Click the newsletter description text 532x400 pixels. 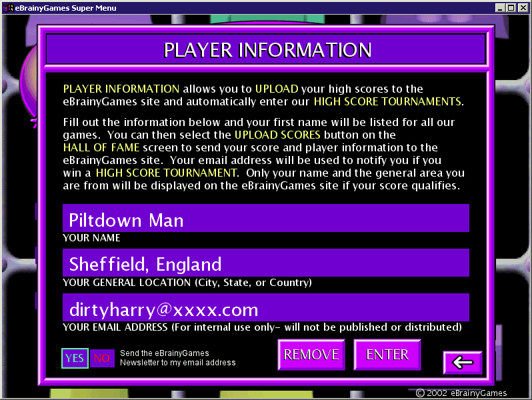177,358
